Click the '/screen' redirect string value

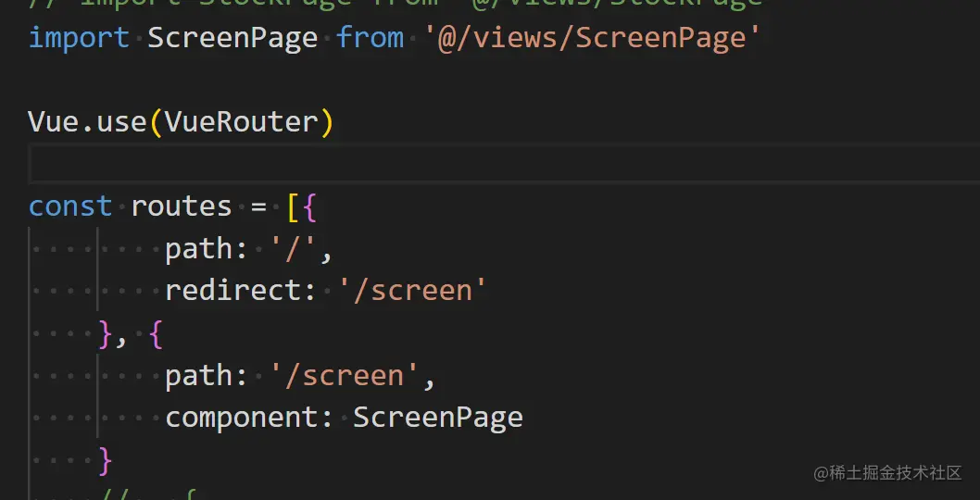pos(412,291)
